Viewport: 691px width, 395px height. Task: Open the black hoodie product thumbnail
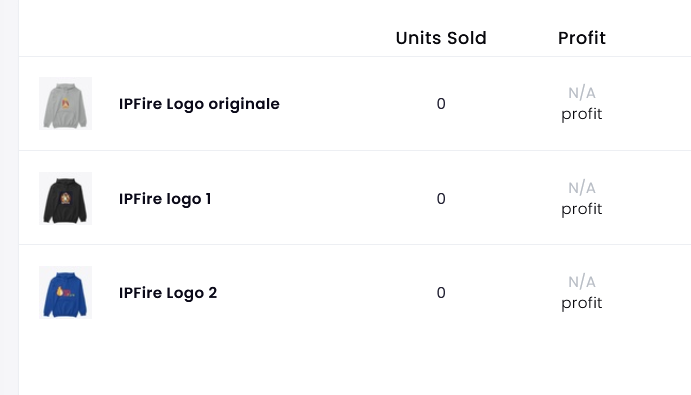coord(65,198)
